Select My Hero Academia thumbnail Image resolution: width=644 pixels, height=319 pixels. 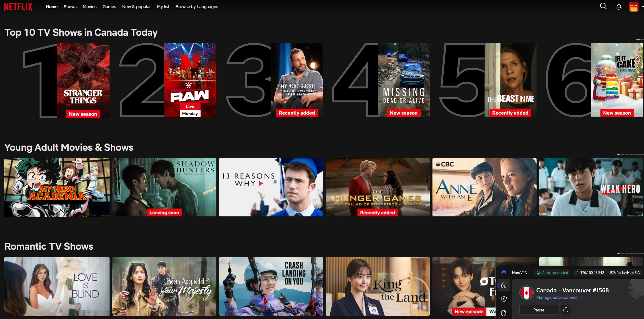pyautogui.click(x=57, y=187)
